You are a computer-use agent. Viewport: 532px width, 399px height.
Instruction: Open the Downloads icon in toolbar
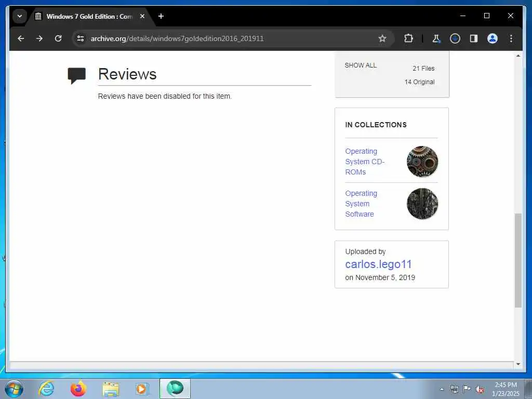pyautogui.click(x=455, y=38)
